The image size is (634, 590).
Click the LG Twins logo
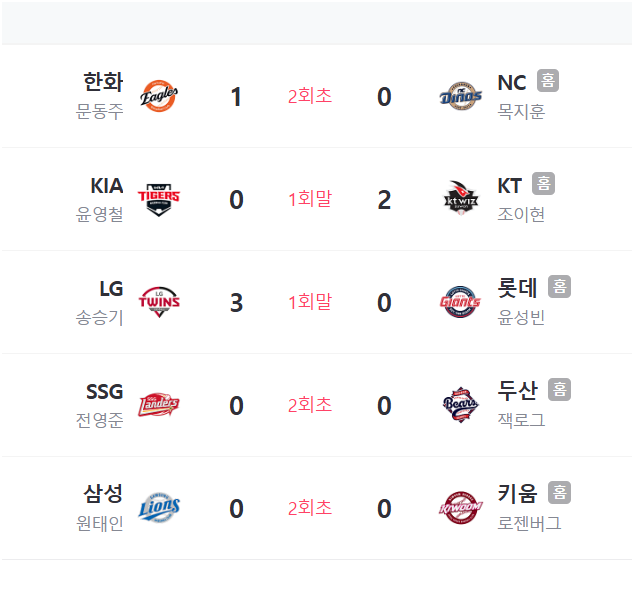[x=159, y=302]
